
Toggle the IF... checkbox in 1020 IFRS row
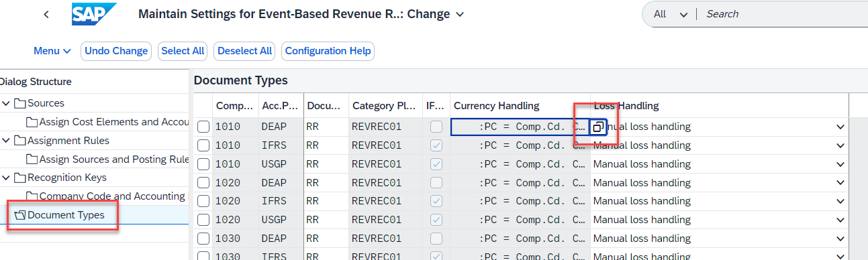coord(436,202)
